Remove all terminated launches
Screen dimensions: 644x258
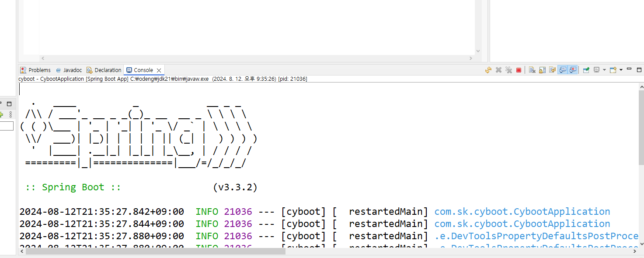[x=508, y=70]
